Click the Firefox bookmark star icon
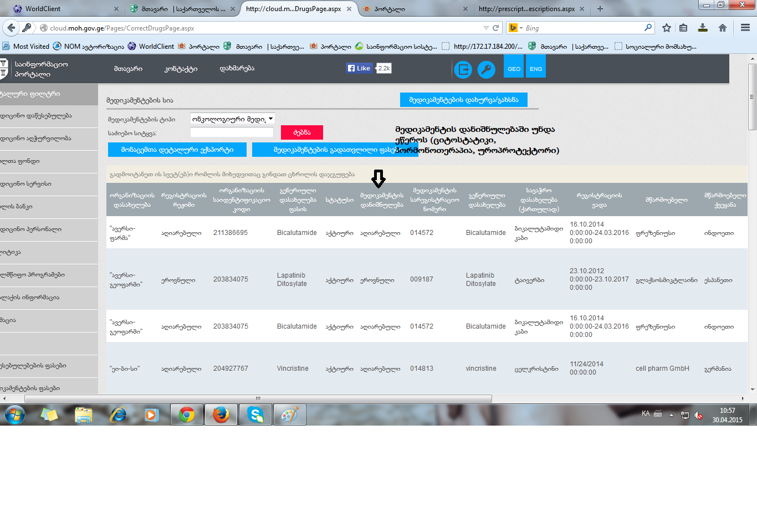The width and height of the screenshot is (757, 532). (x=667, y=28)
